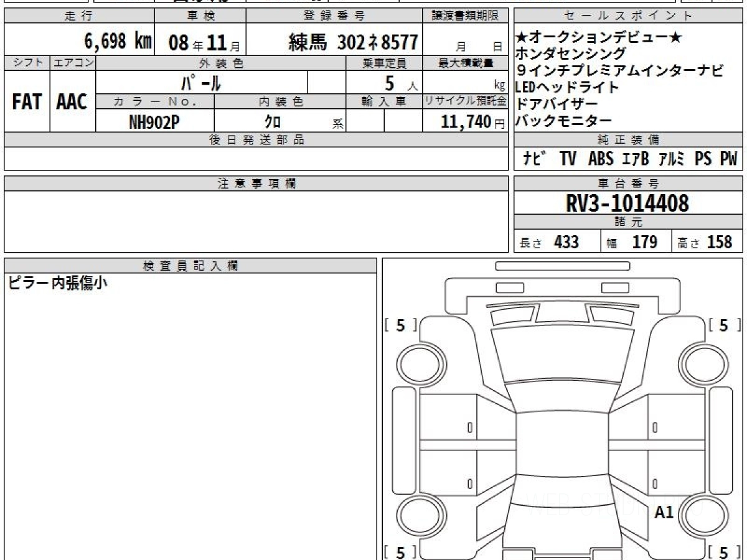Select the カラーNo. header
The width and height of the screenshot is (747, 560).
coord(155,101)
